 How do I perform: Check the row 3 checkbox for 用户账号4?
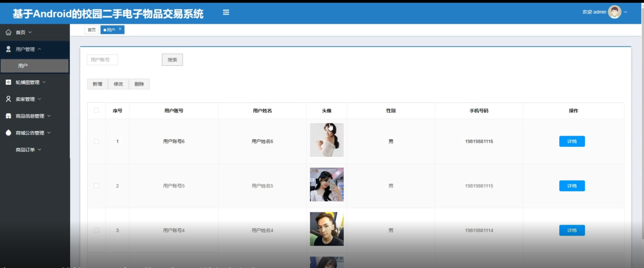click(97, 230)
